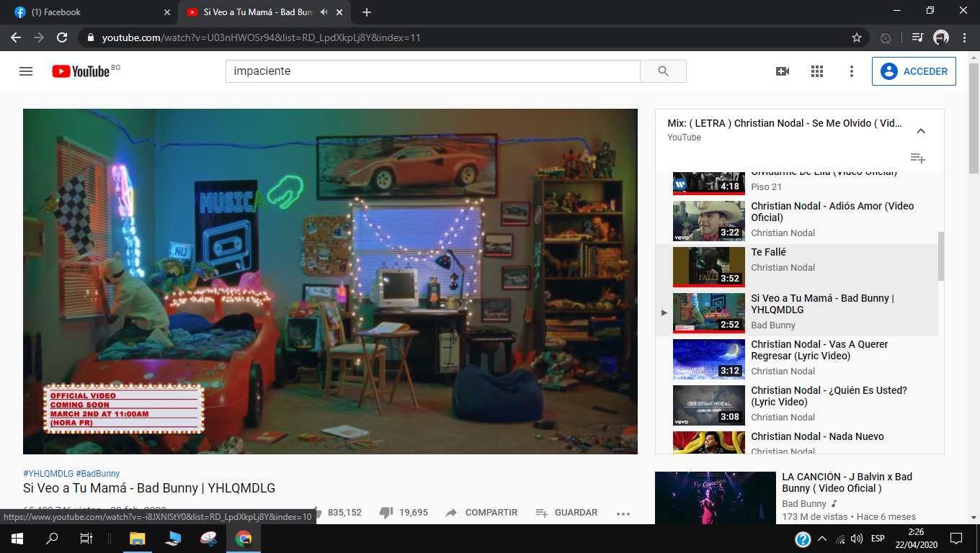The image size is (980, 553).
Task: Click GUARDAR to save the video
Action: (566, 513)
